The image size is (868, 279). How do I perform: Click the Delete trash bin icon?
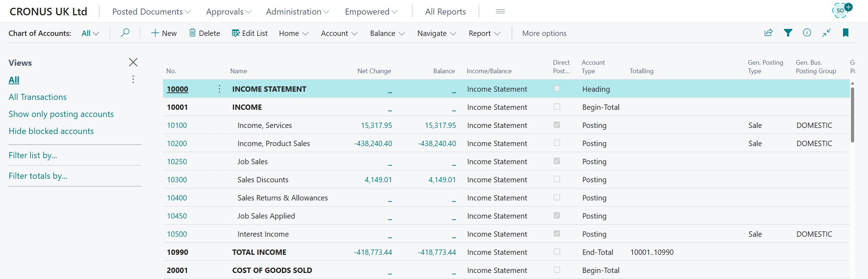click(192, 33)
